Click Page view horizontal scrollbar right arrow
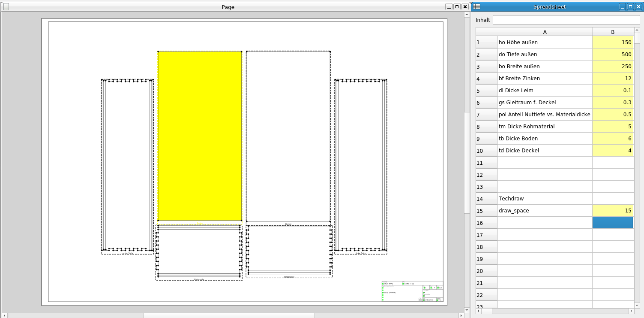This screenshot has height=318, width=644. (461, 315)
